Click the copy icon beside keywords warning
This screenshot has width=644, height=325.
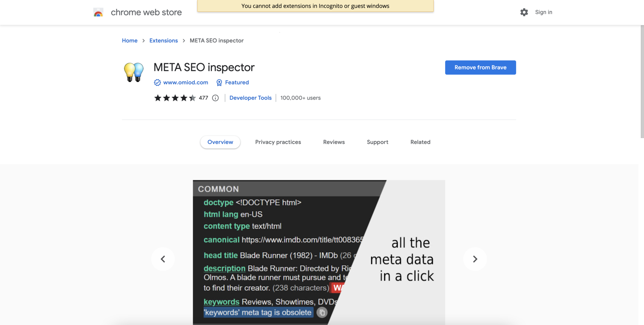coord(322,312)
